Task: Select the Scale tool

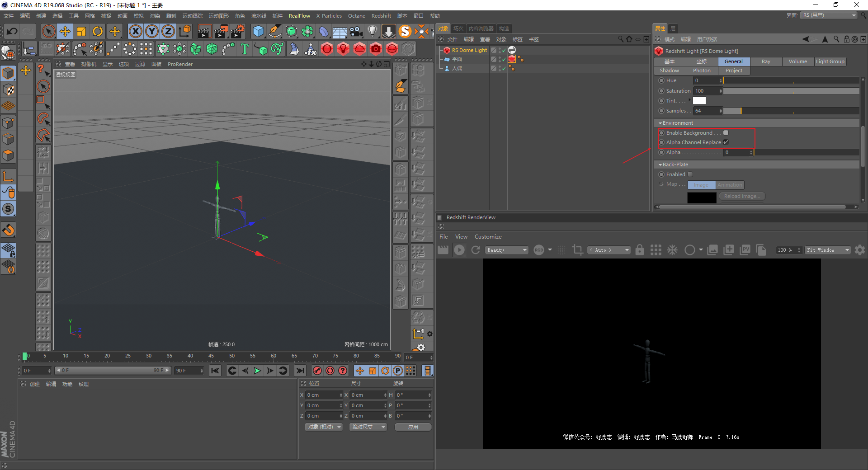Action: 81,31
